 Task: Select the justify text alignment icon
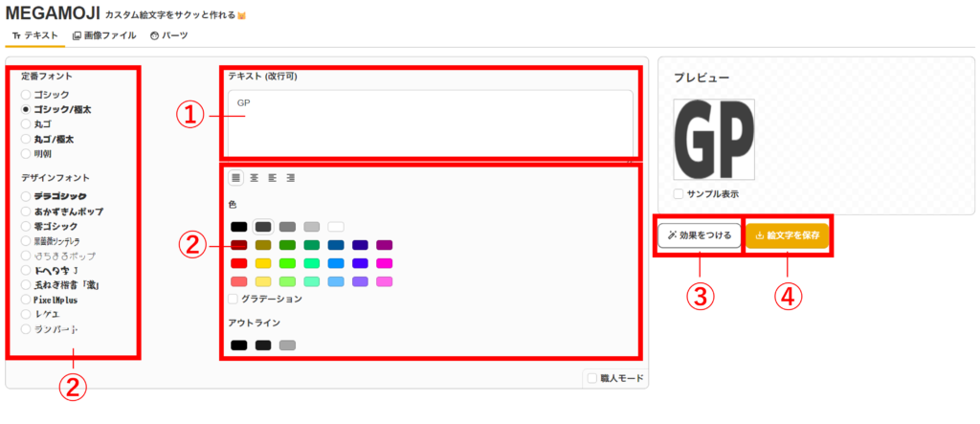click(x=236, y=178)
